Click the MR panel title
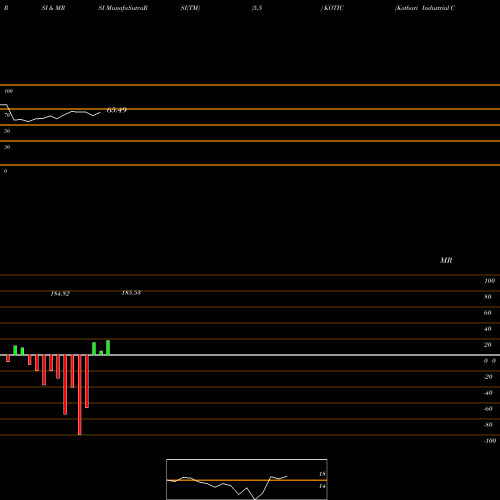 coord(446,260)
